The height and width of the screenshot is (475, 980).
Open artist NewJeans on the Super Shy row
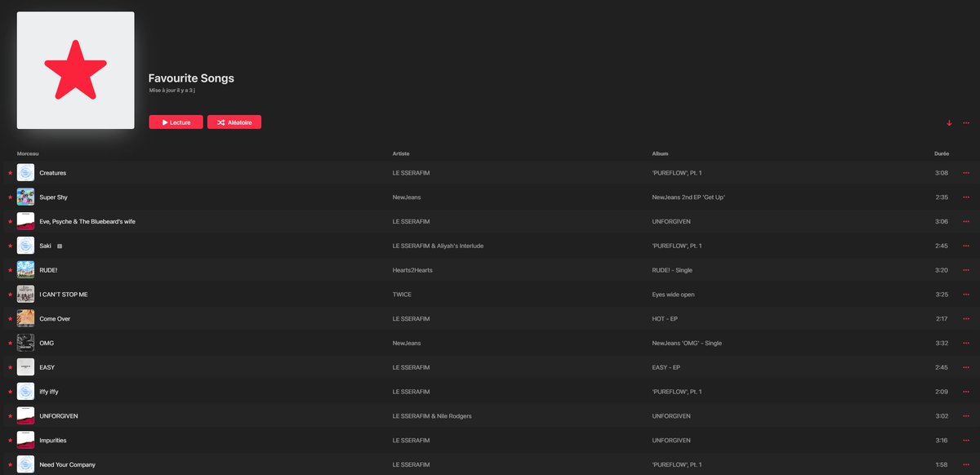(x=407, y=198)
